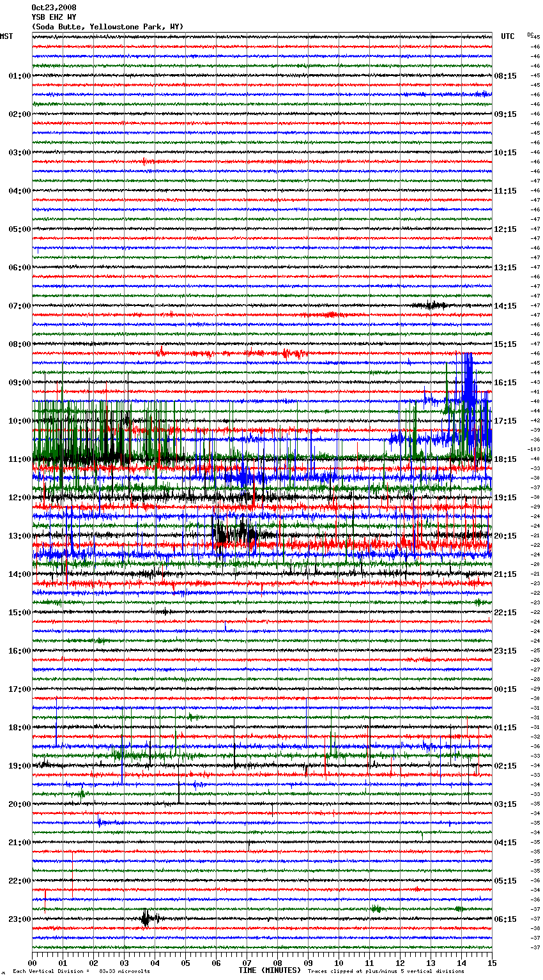543x980 pixels.
Task: Select the "02:00" MST time label
Action: (x=20, y=114)
